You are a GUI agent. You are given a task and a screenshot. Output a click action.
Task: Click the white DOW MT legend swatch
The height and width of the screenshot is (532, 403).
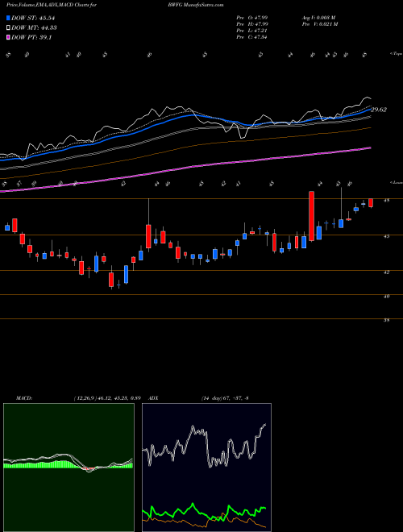pos(8,28)
